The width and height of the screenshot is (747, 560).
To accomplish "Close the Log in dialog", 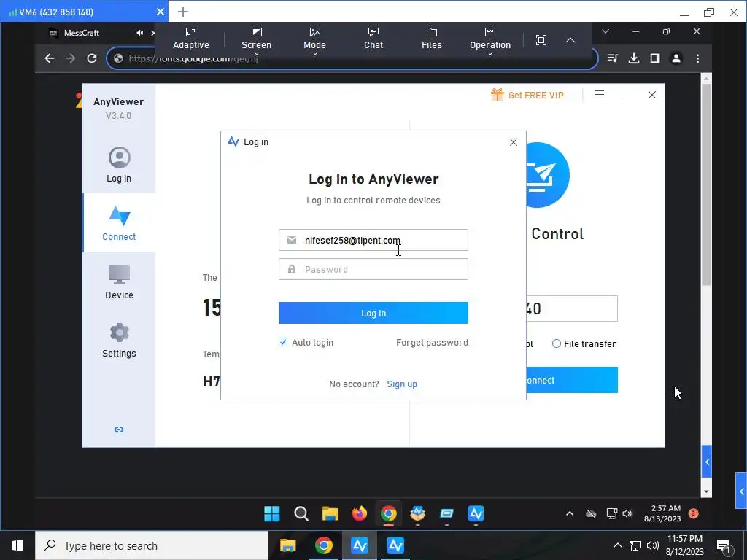I will [x=513, y=142].
